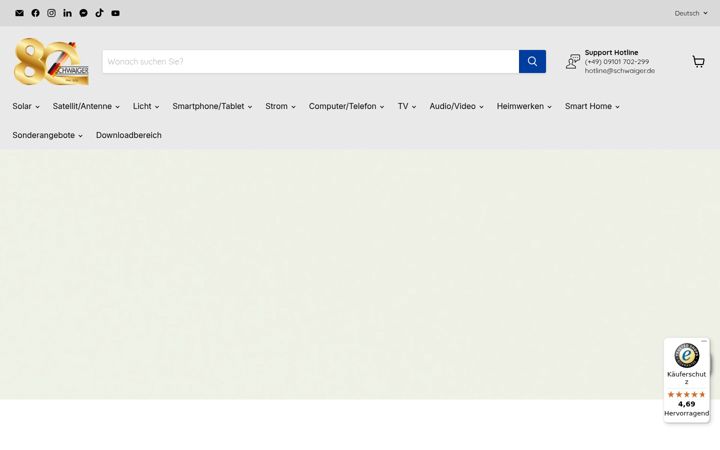Open the Heimwerken menu

[524, 106]
